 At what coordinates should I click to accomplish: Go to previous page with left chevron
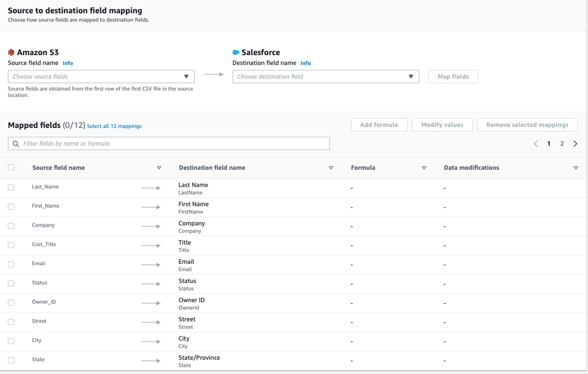[536, 144]
